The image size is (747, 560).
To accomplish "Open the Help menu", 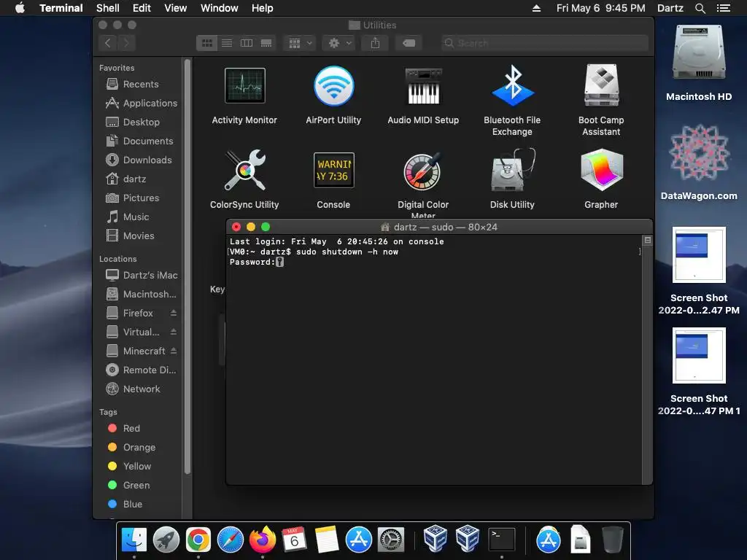I will point(262,8).
